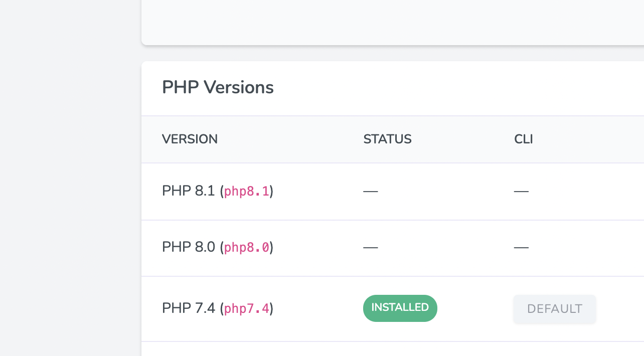Click empty space right of PHP Versions title
The width and height of the screenshot is (644, 356).
pyautogui.click(x=451, y=88)
